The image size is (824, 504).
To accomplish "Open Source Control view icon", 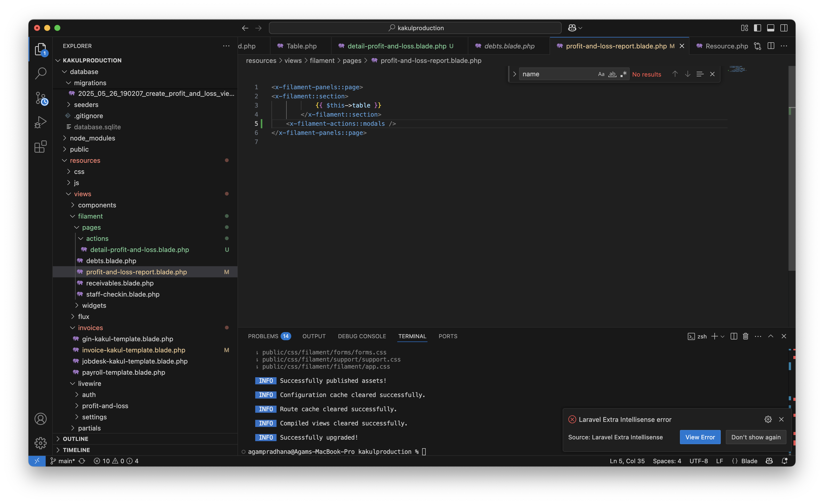I will tap(41, 98).
